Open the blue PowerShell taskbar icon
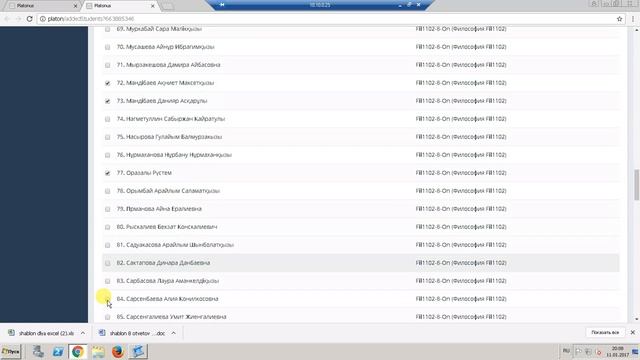Viewport: 640px width, 360px height. coord(58,351)
